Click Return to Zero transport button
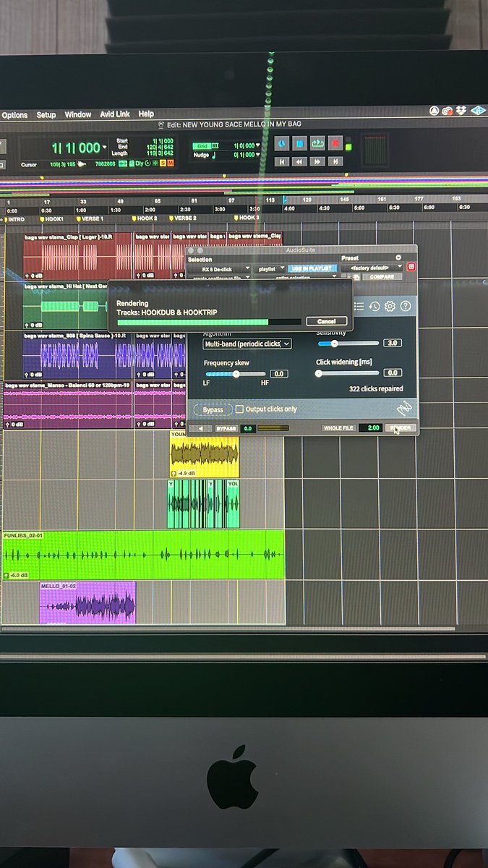The image size is (488, 868). (x=282, y=161)
